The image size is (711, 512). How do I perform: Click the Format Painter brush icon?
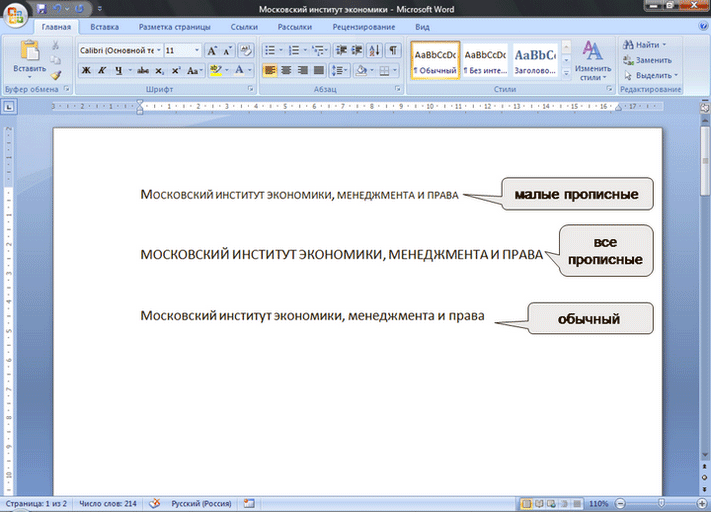point(57,75)
